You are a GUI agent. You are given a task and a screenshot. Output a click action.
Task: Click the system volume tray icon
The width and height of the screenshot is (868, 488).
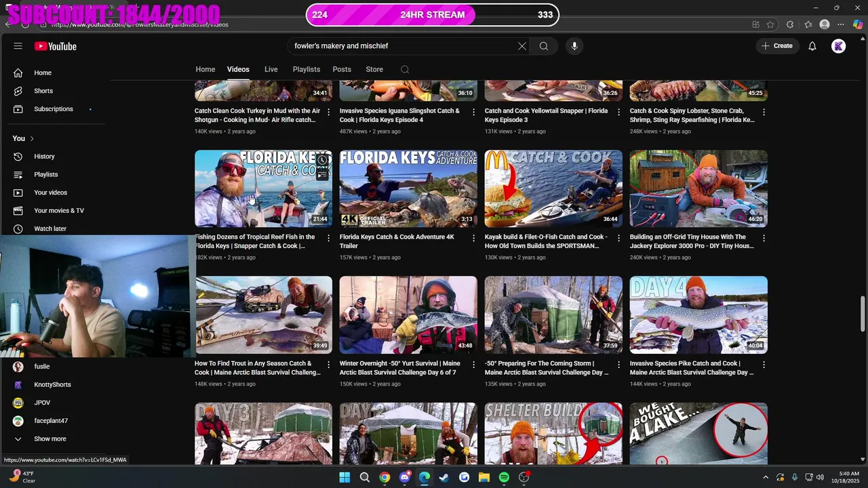pos(820,477)
